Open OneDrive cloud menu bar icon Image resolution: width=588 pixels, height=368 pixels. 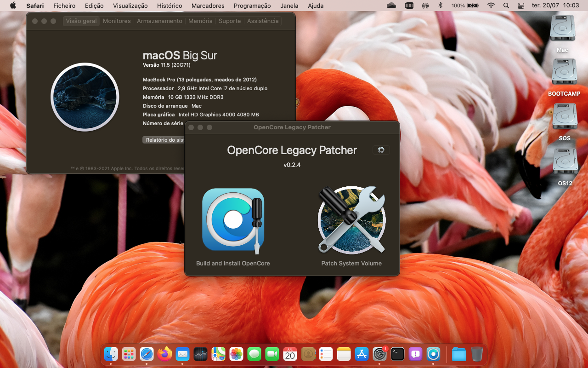click(391, 6)
